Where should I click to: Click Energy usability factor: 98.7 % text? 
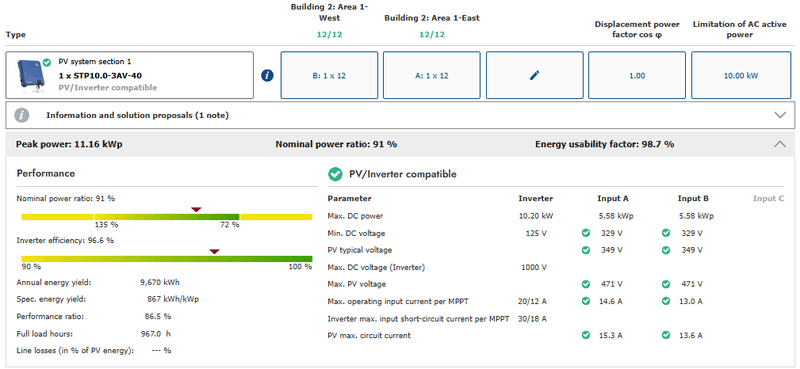pos(604,144)
